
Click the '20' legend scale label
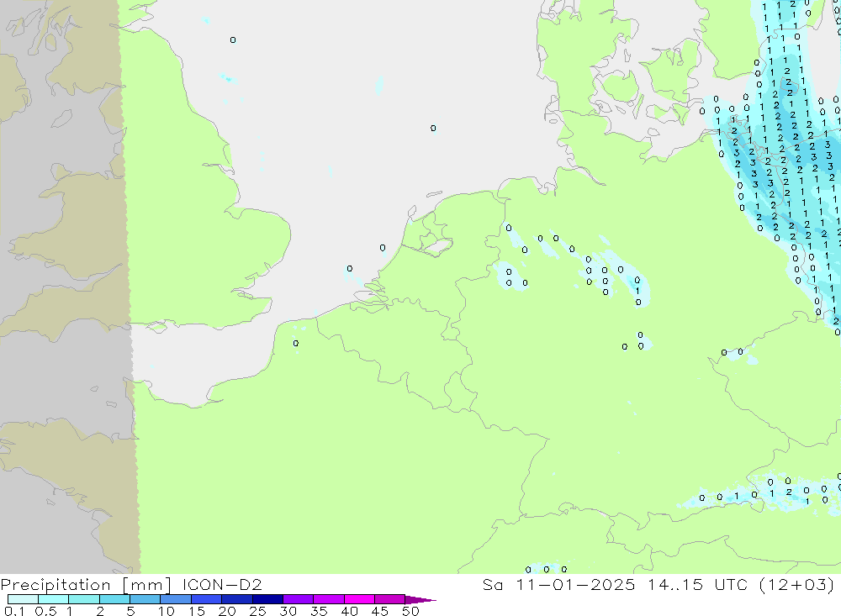(227, 611)
